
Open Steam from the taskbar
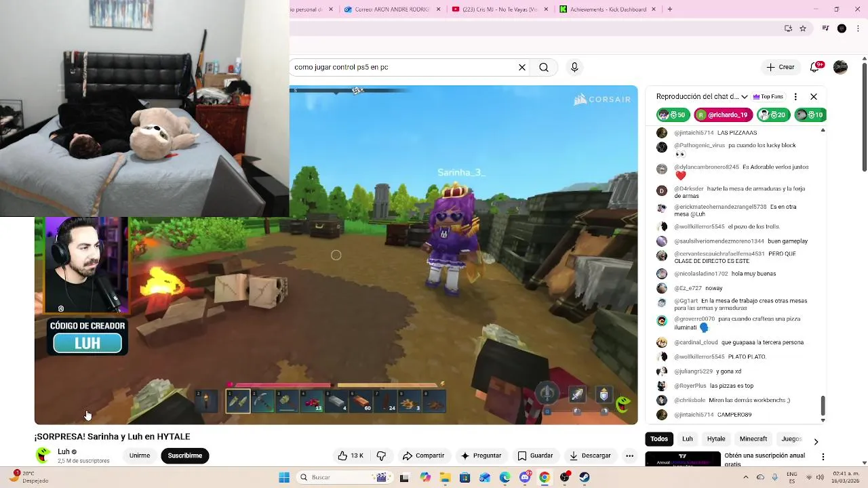(584, 477)
